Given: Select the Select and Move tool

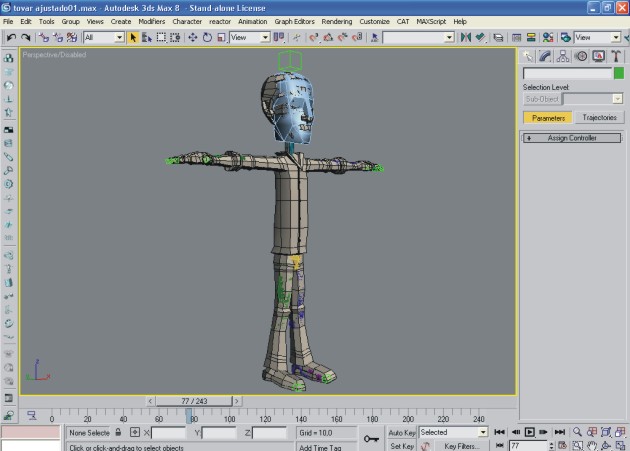Looking at the screenshot, I should [x=192, y=37].
